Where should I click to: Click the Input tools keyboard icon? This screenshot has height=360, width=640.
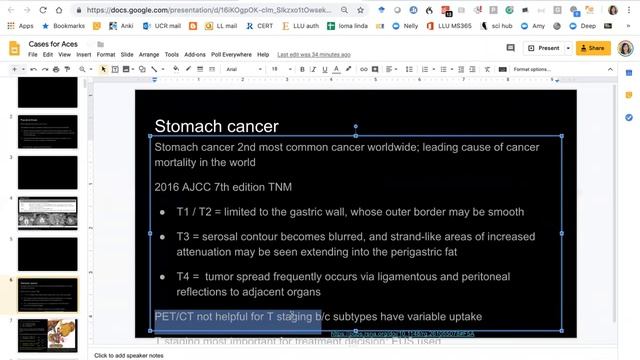pyautogui.click(x=502, y=69)
